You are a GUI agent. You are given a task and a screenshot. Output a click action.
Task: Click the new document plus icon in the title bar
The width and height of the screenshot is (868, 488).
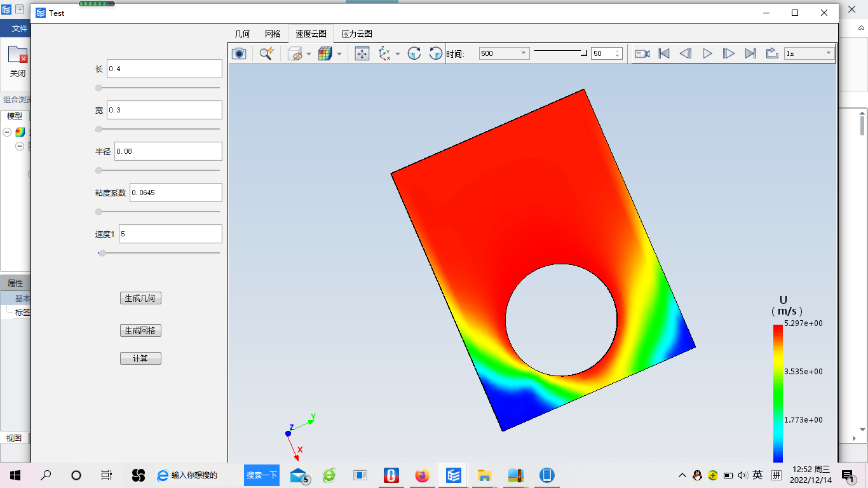[x=20, y=10]
